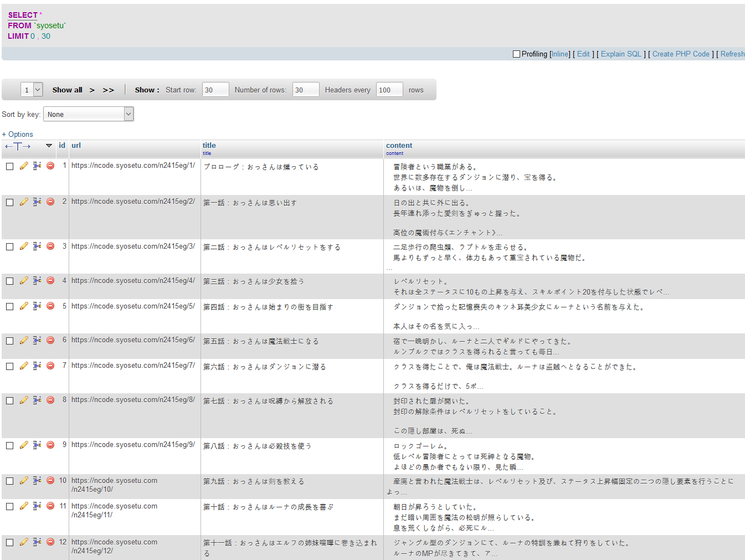Screen dimensions: 745x560
Task: Delete row 8 using the red icon
Action: [x=50, y=400]
